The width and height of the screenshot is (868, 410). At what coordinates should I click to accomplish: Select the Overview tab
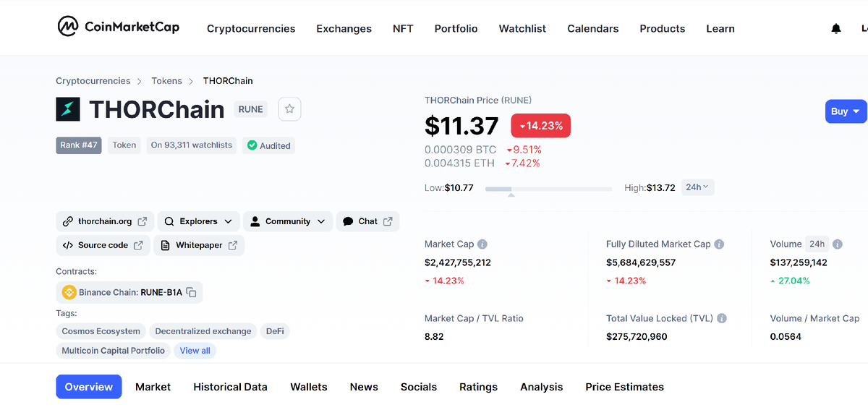89,387
